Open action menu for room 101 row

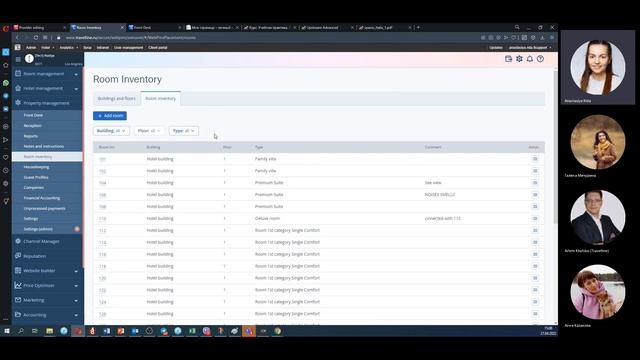[535, 159]
